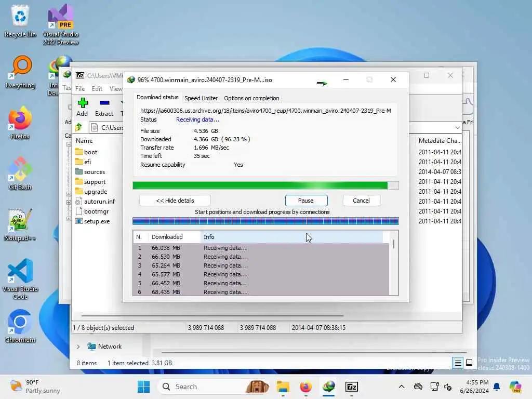Switch to details view in Explorer status bar
532x399 pixels.
click(458, 363)
